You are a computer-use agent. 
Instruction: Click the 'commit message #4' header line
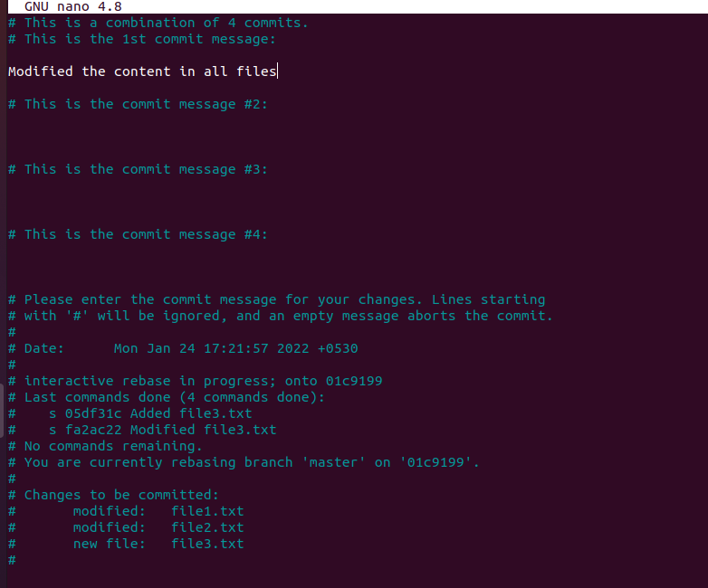click(x=138, y=234)
